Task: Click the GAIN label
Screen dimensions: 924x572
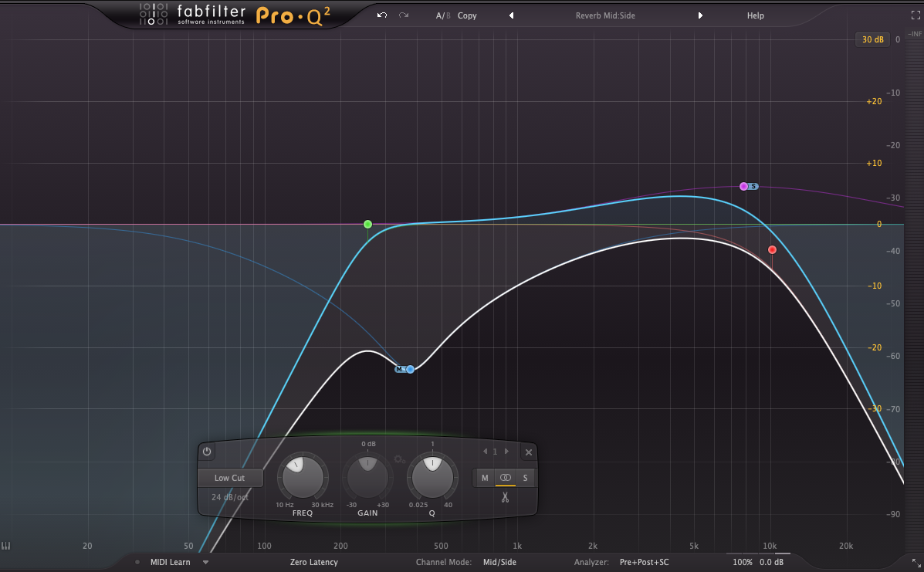Action: pyautogui.click(x=367, y=513)
